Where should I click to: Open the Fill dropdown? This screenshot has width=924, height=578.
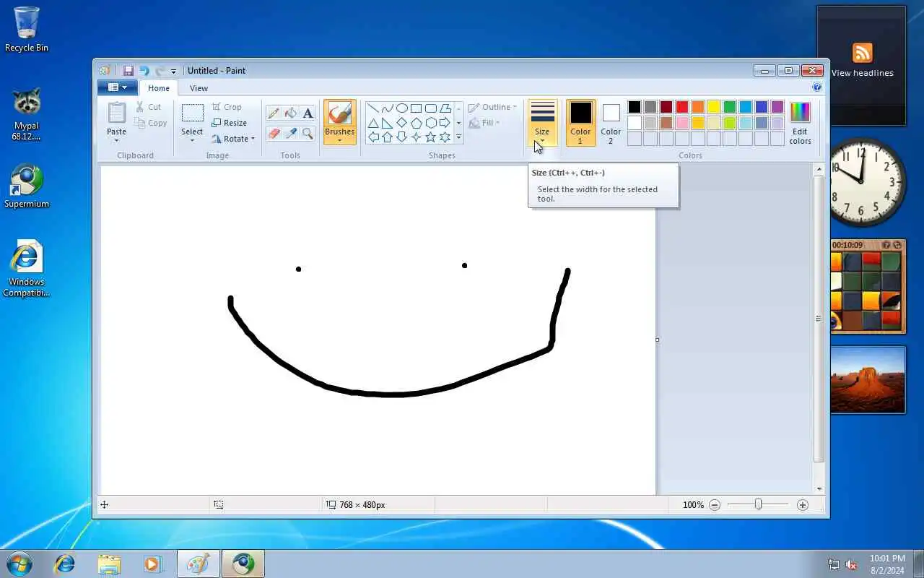click(x=485, y=123)
